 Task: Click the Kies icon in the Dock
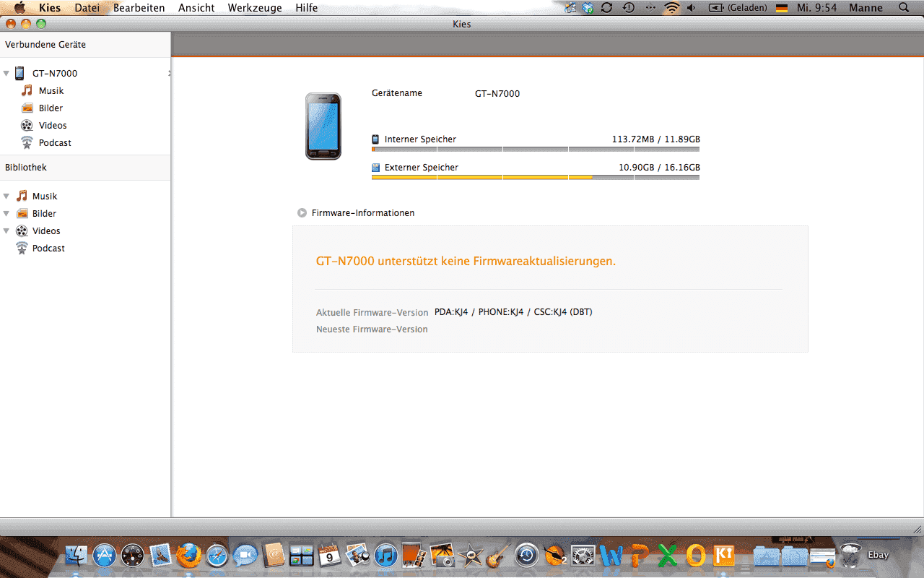724,556
